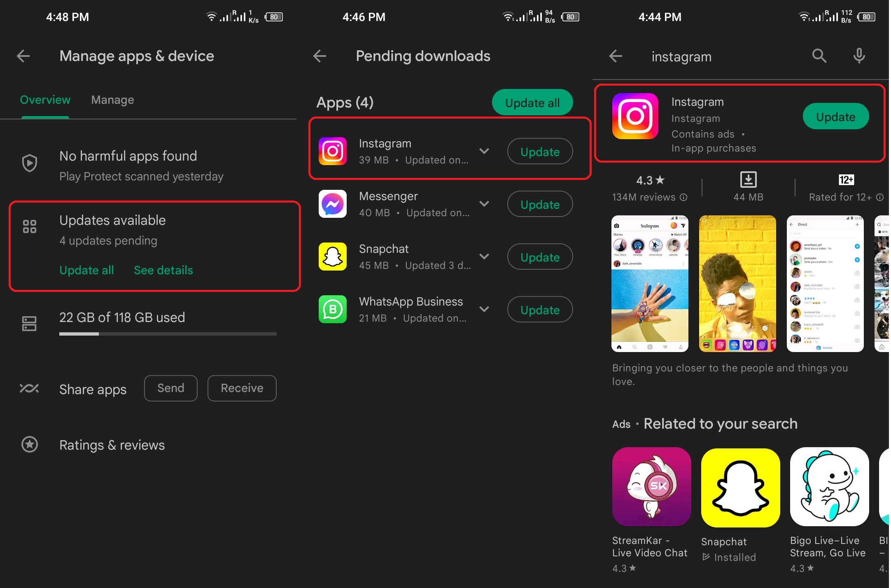891x588 pixels.
Task: Click the microphone voice search icon
Action: [x=860, y=56]
